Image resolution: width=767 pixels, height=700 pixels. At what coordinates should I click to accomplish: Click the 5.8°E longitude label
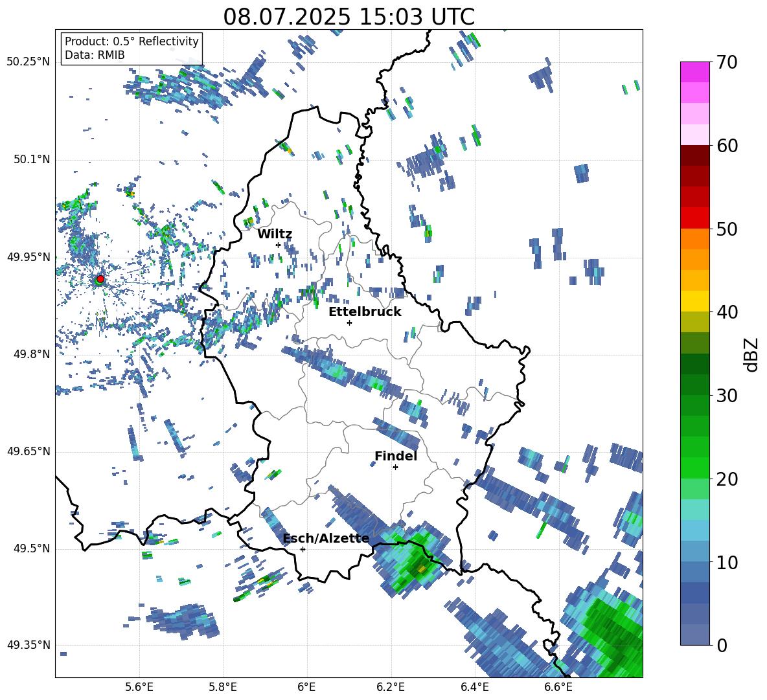(x=223, y=687)
